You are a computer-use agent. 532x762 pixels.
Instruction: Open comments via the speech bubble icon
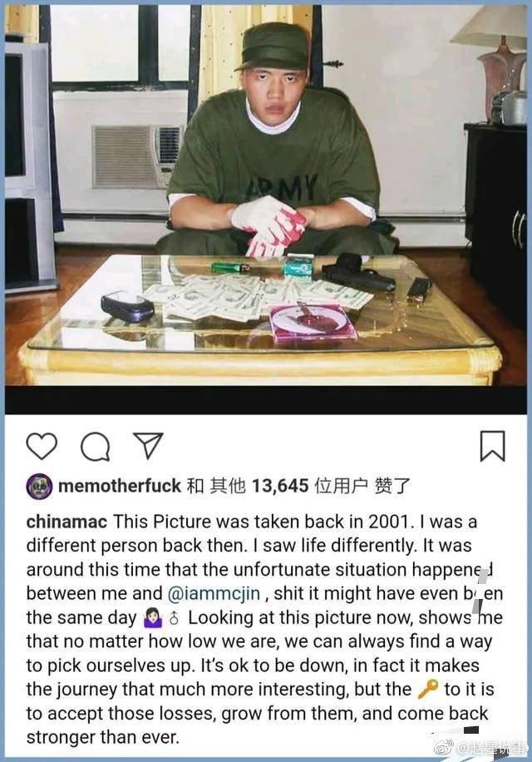pyautogui.click(x=95, y=446)
